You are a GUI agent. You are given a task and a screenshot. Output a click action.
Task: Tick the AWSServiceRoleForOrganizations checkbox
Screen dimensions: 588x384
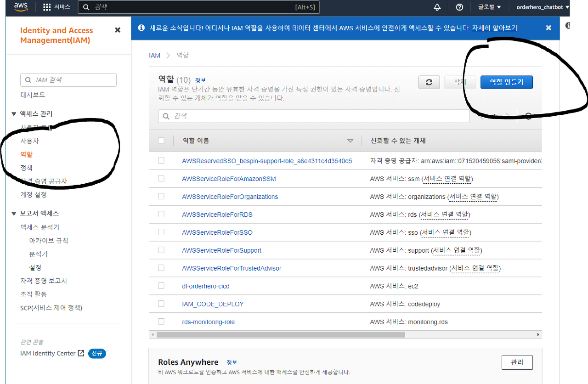pyautogui.click(x=161, y=196)
